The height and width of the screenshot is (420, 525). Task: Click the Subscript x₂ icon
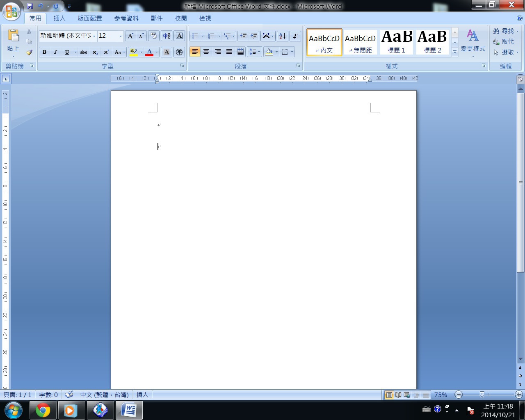click(95, 52)
